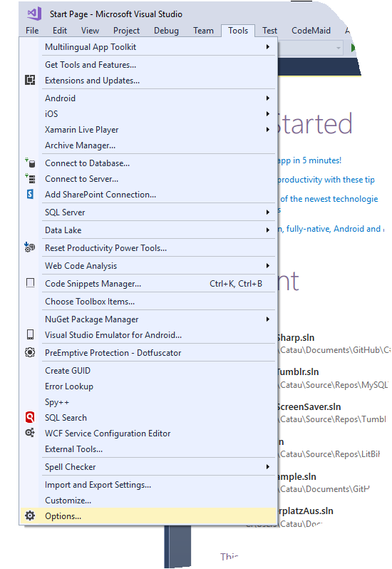392x569 pixels.
Task: Choose Import and Export Settings
Action: [x=149, y=484]
